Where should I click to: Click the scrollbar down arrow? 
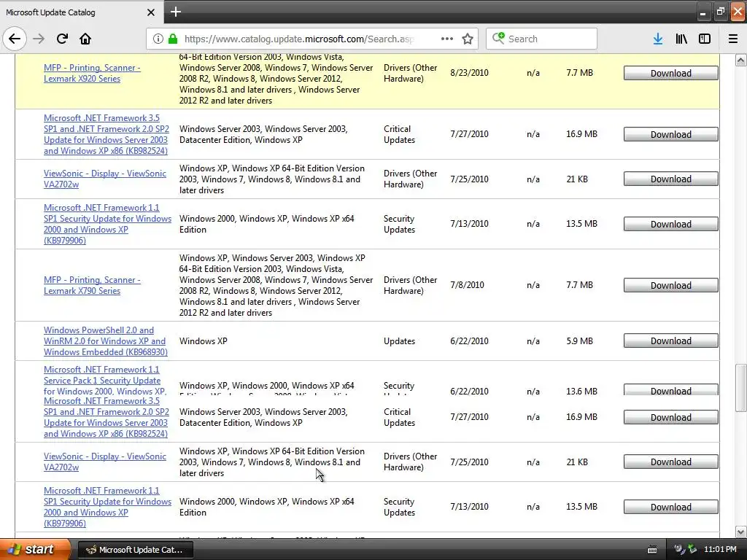[740, 532]
